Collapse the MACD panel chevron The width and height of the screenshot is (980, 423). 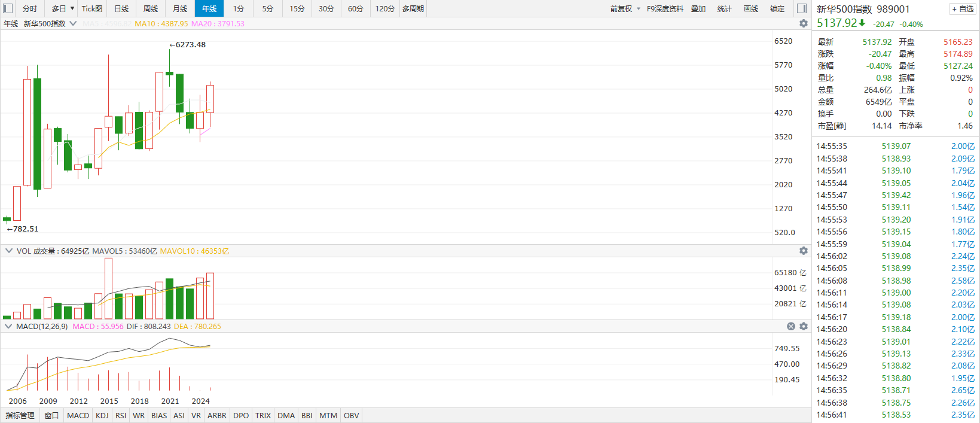coord(8,327)
